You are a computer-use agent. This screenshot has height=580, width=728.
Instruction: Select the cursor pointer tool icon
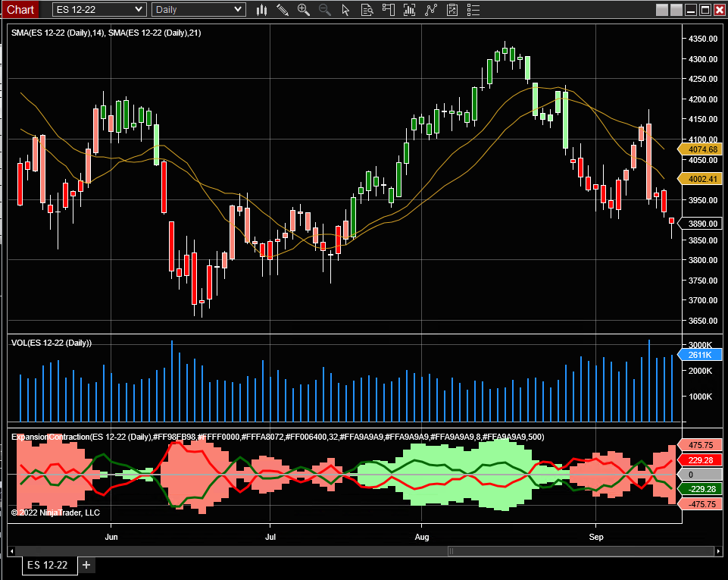345,10
